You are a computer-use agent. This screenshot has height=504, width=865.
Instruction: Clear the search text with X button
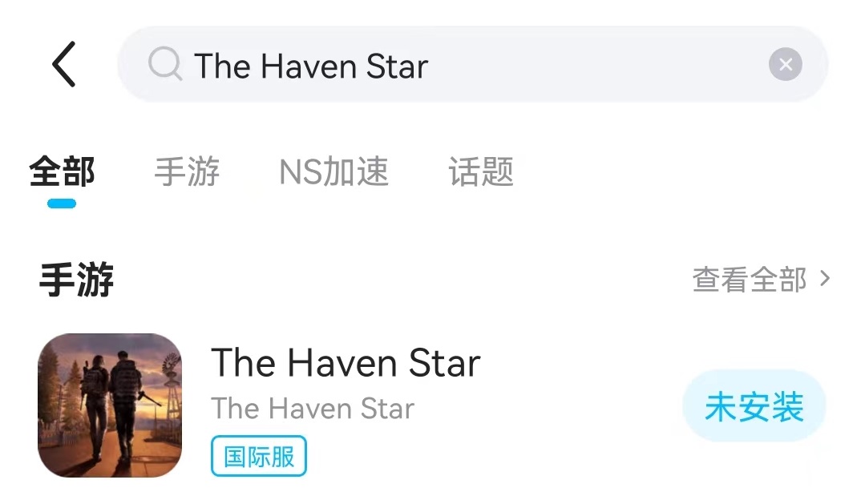[785, 65]
